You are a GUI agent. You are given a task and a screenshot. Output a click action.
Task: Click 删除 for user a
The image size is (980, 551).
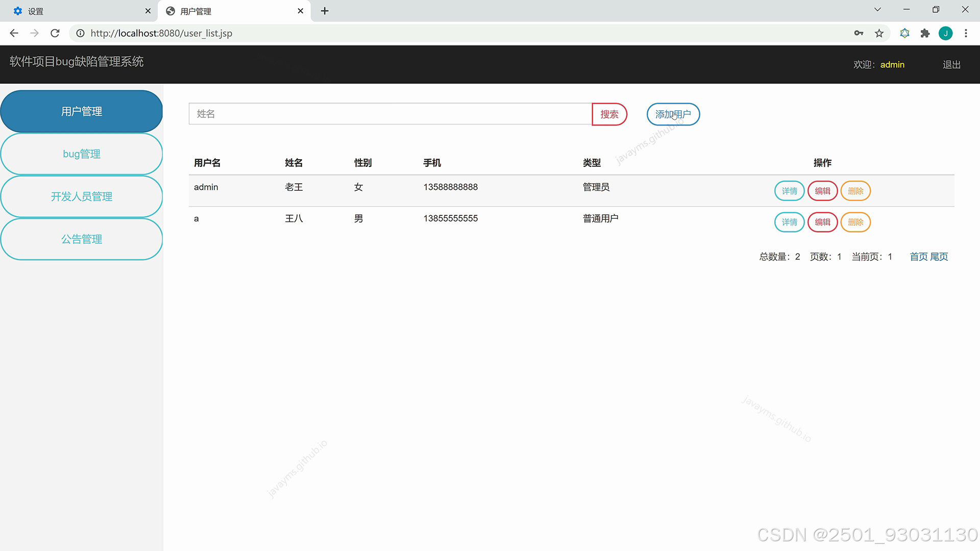click(855, 222)
